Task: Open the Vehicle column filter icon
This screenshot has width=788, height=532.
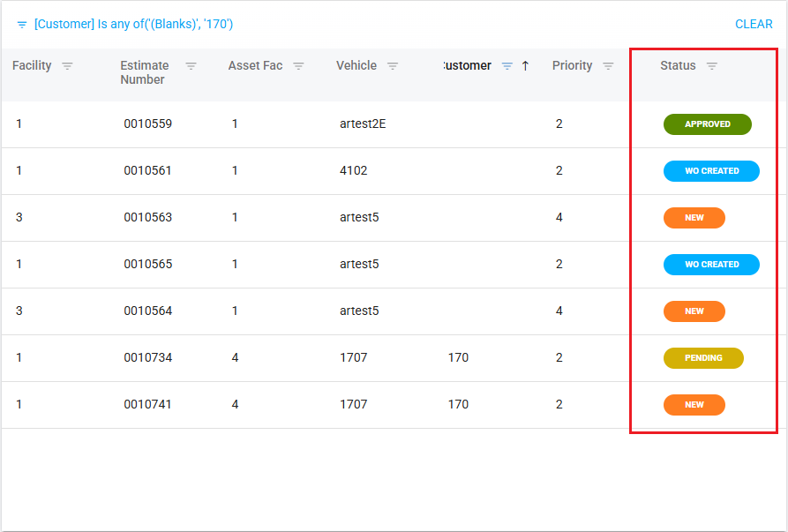Action: coord(393,66)
